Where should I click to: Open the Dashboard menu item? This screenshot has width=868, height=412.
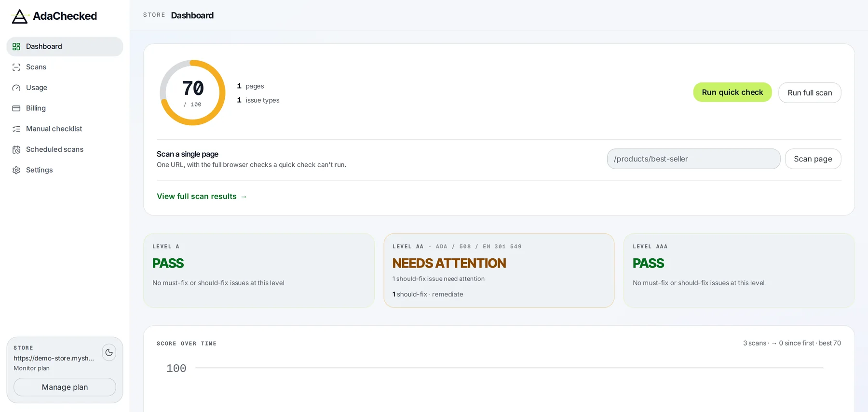[x=65, y=47]
